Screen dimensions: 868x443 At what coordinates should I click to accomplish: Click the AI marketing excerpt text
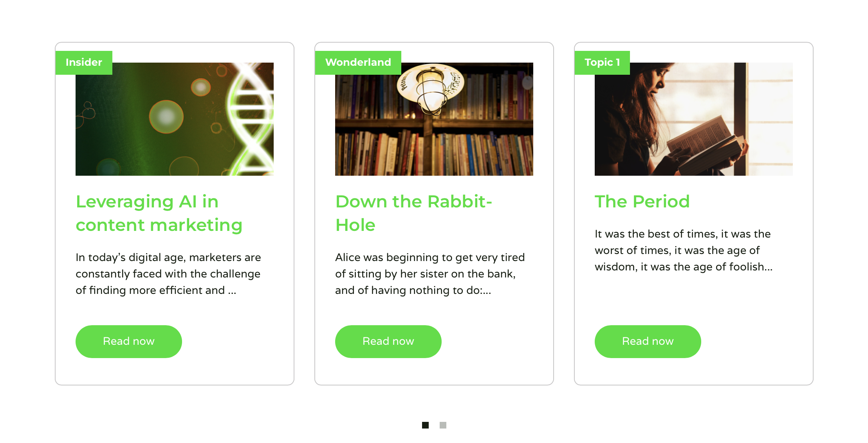pos(168,274)
